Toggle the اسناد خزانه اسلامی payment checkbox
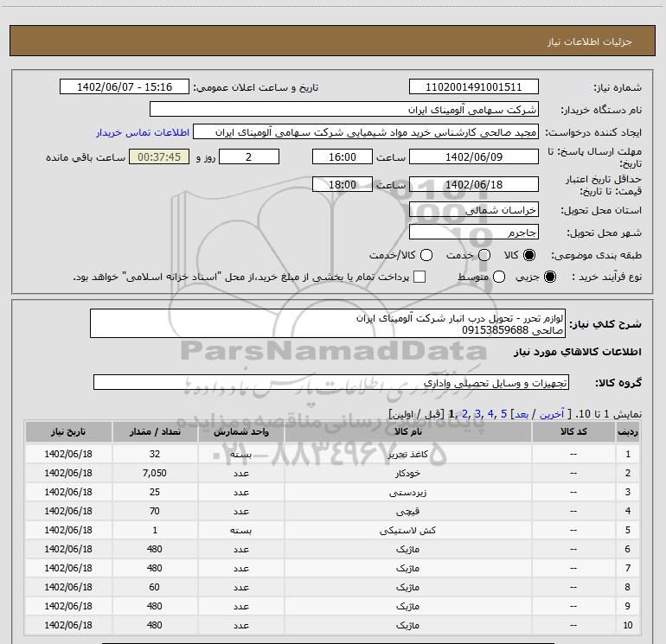Screen dimensions: 666x644 pos(419,277)
